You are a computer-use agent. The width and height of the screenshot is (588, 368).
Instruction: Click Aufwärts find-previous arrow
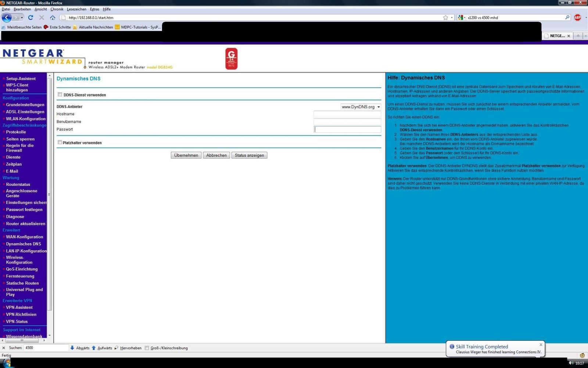click(102, 348)
